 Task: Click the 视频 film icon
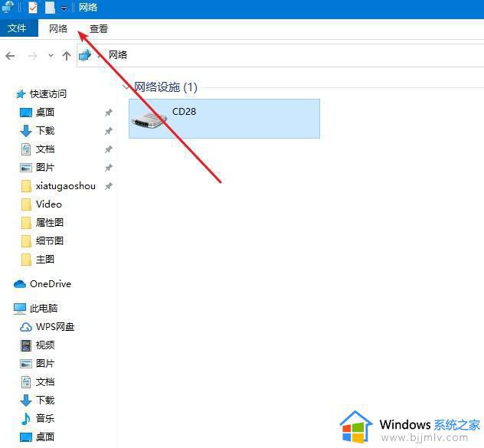point(26,345)
